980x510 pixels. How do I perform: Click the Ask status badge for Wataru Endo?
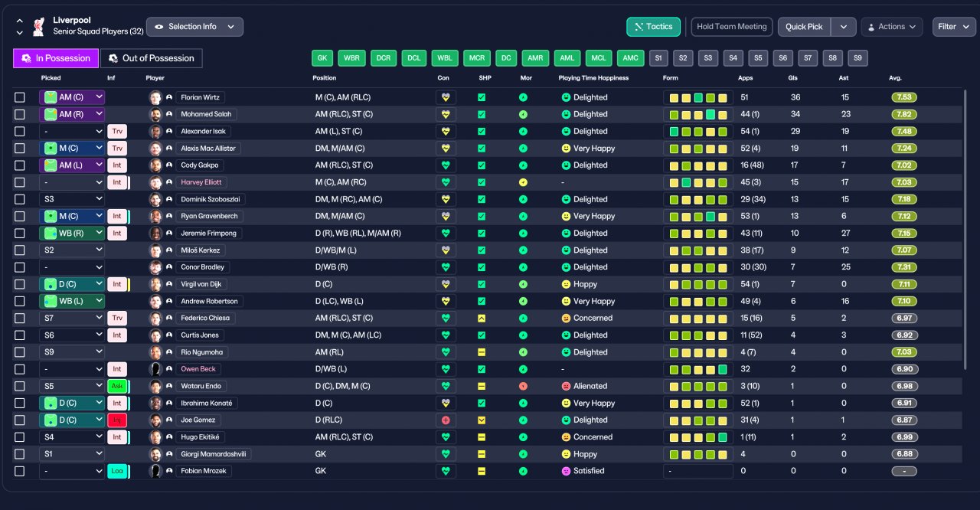tap(117, 386)
